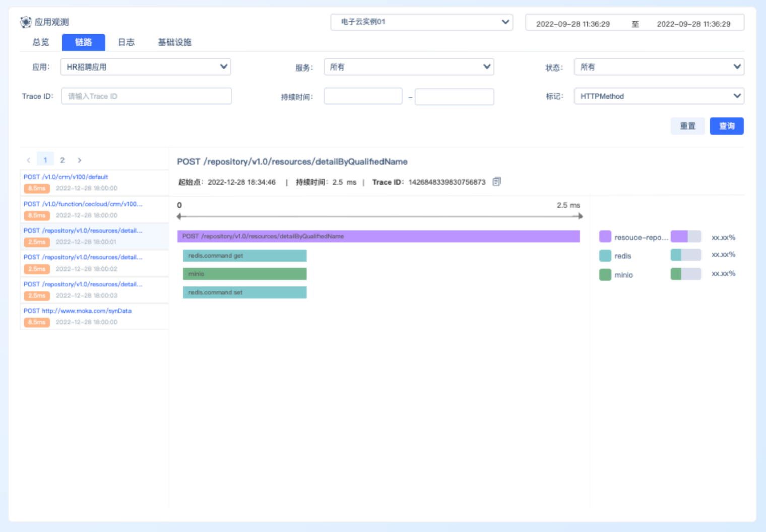Expand the 服务 所有 dropdown
This screenshot has width=766, height=532.
(409, 67)
